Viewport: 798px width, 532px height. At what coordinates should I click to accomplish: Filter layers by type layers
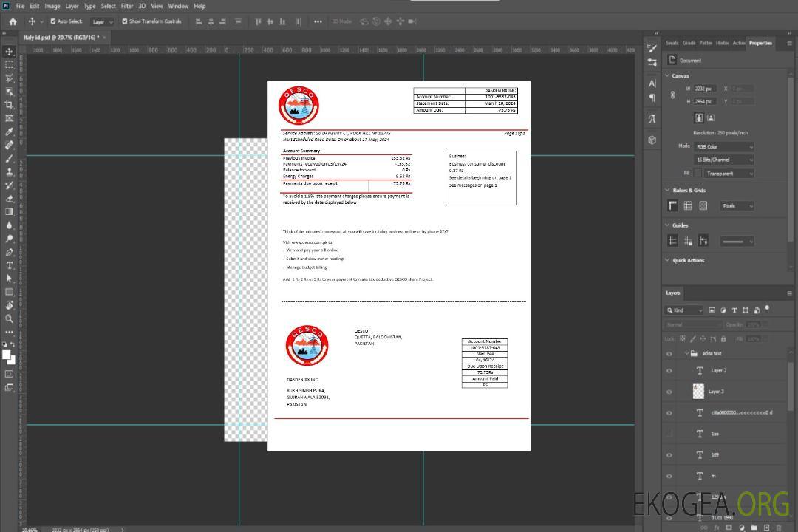click(x=734, y=310)
